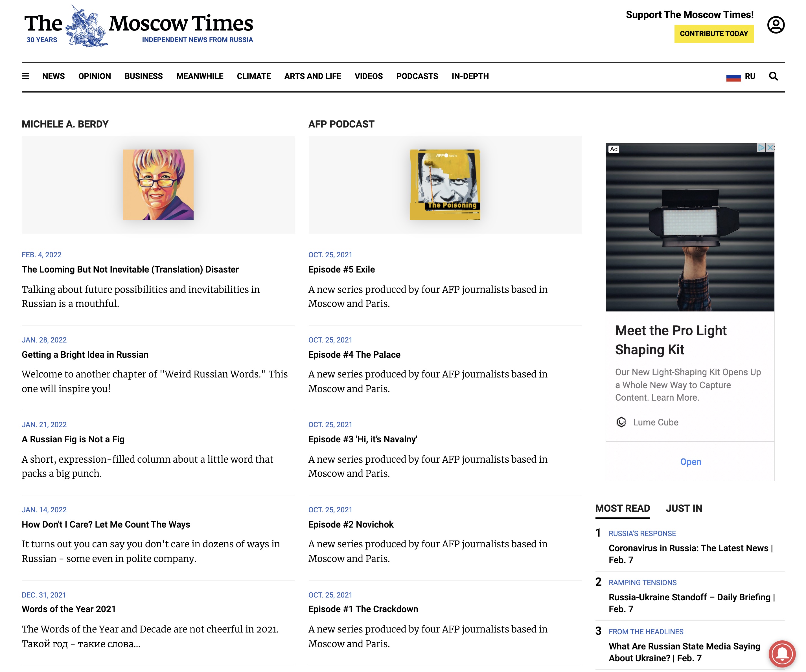Open article 'A Russian Fig is Not a Fig'
This screenshot has height=672, width=806.
click(x=73, y=439)
